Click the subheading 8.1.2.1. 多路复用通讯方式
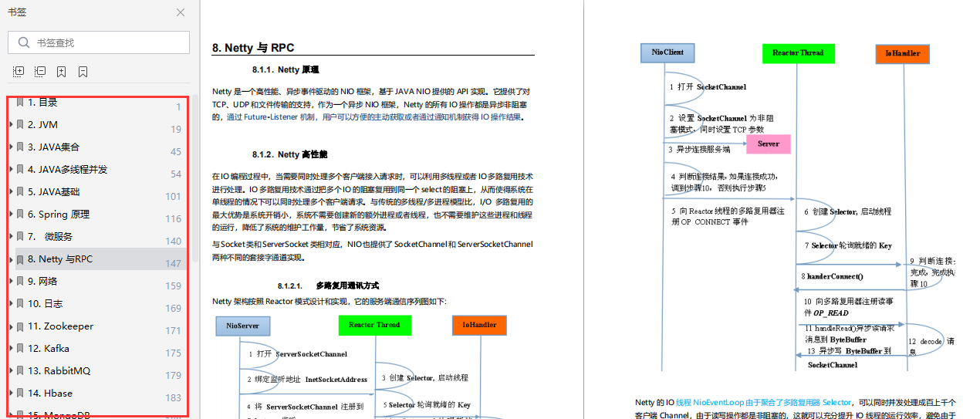 (328, 286)
